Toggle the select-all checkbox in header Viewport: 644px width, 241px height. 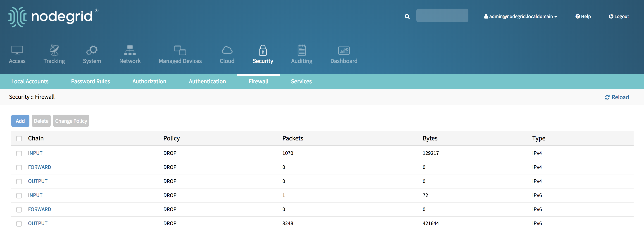pyautogui.click(x=19, y=138)
